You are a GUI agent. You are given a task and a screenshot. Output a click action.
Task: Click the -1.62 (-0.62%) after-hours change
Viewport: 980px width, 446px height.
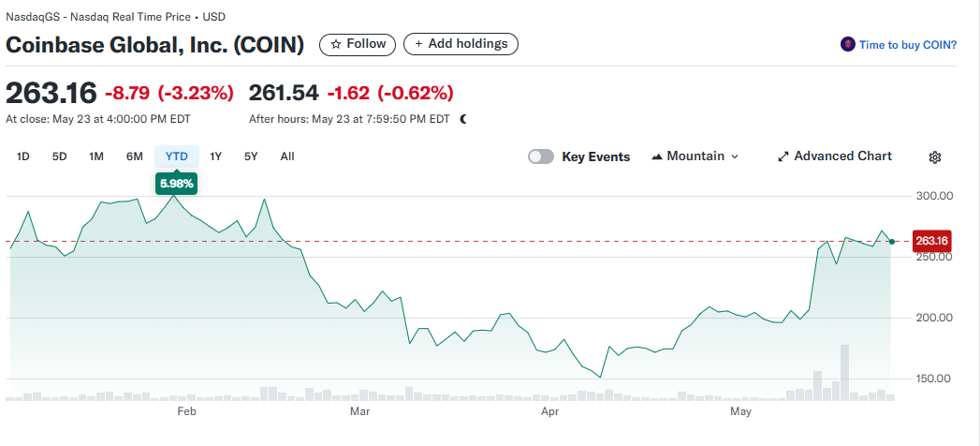(389, 93)
